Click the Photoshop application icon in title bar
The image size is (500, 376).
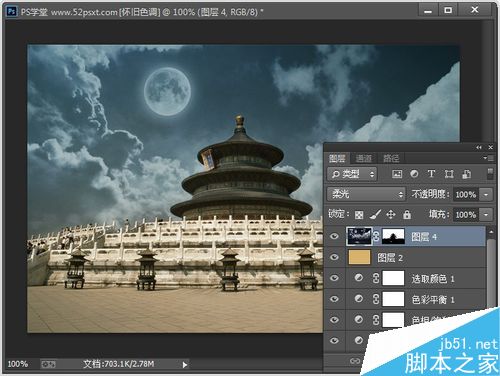coord(12,12)
